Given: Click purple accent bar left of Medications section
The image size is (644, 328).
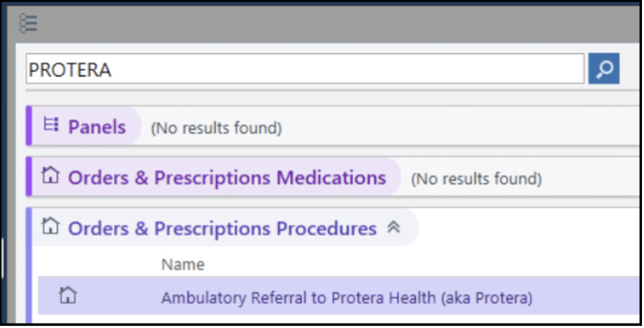Looking at the screenshot, I should click(29, 177).
